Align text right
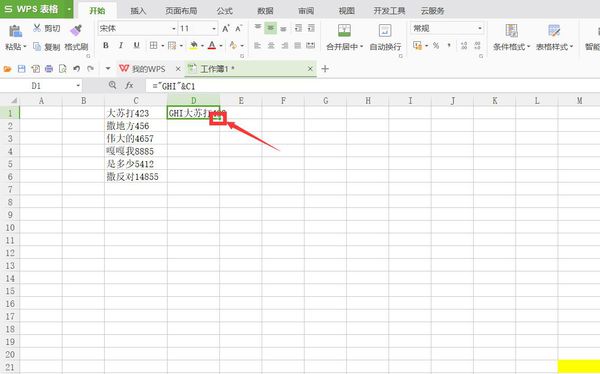This screenshot has height=374, width=600. (284, 46)
